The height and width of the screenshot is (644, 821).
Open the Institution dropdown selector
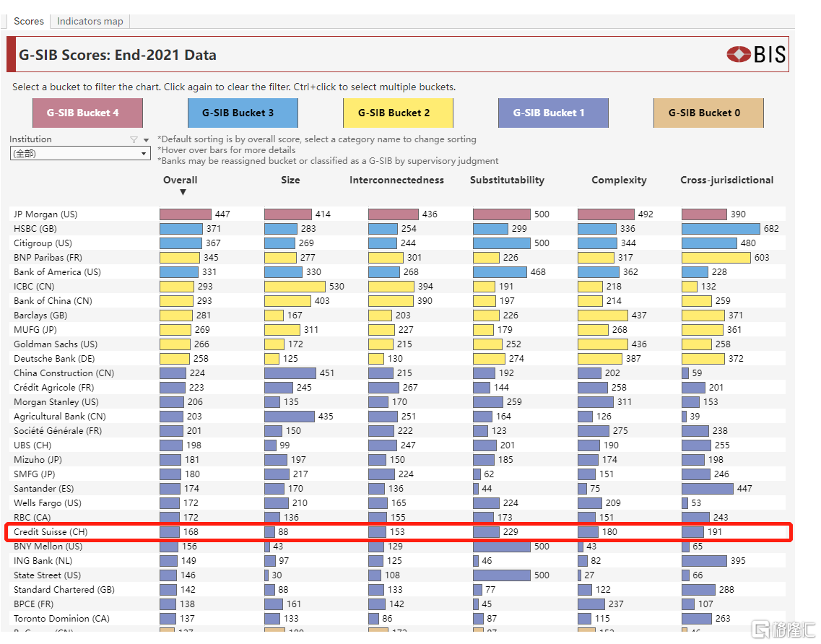coord(80,153)
